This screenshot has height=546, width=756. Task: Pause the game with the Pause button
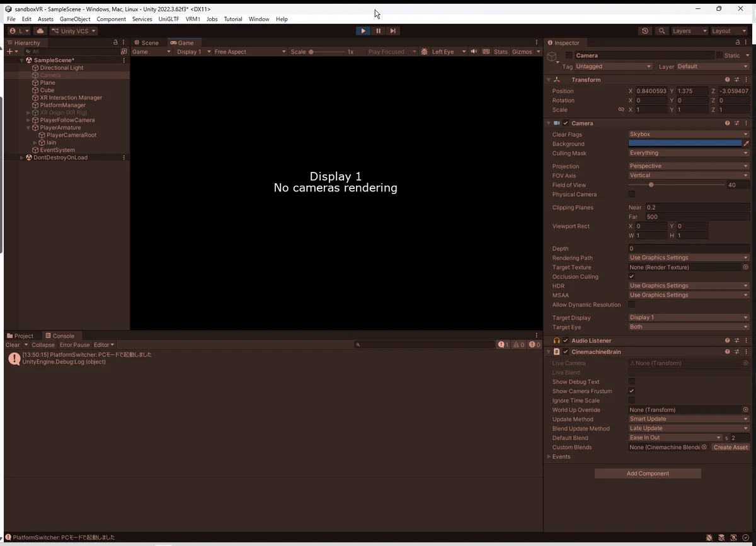tap(378, 31)
